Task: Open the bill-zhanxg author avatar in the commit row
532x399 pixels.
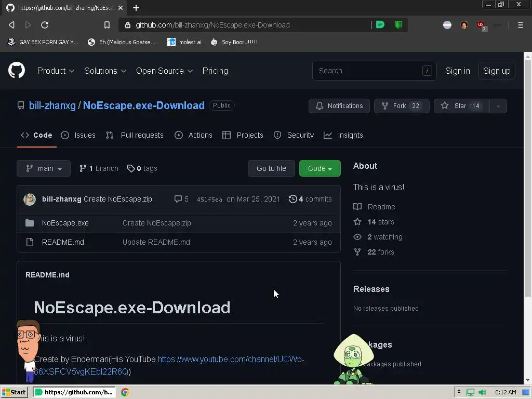Action: point(30,199)
